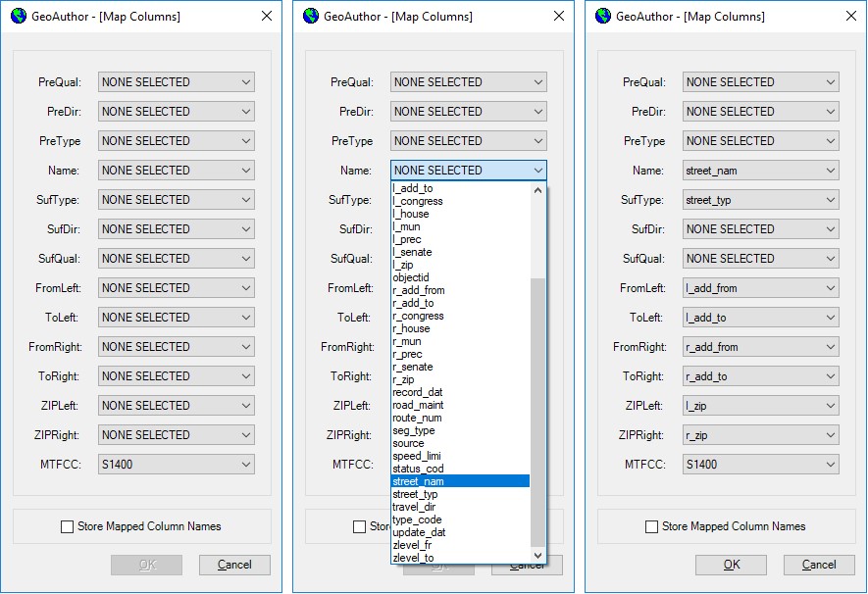Click Cancel in the left window
The width and height of the screenshot is (868, 594).
point(234,565)
